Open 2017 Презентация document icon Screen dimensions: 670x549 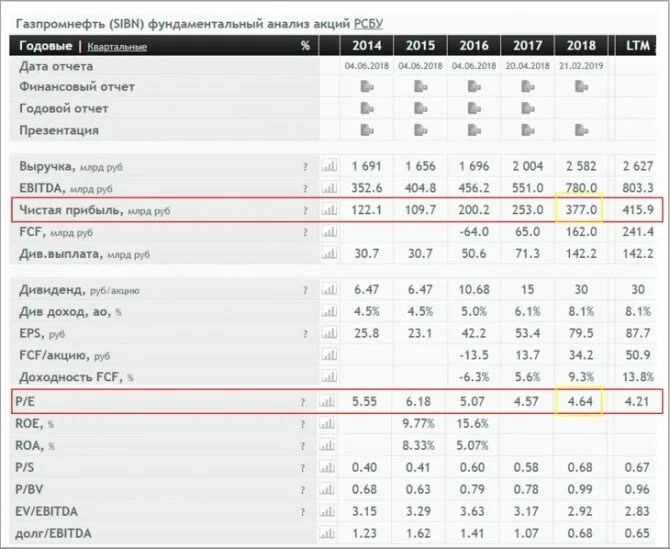pos(528,129)
